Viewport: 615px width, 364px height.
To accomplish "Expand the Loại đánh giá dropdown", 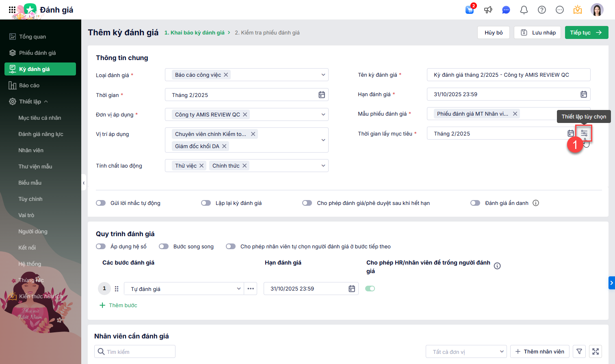I will pos(323,75).
